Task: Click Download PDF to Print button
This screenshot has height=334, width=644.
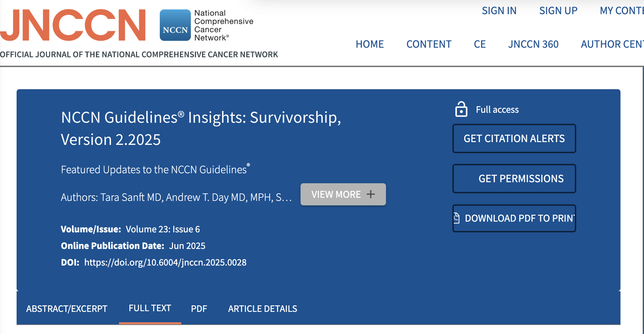Action: tap(514, 218)
